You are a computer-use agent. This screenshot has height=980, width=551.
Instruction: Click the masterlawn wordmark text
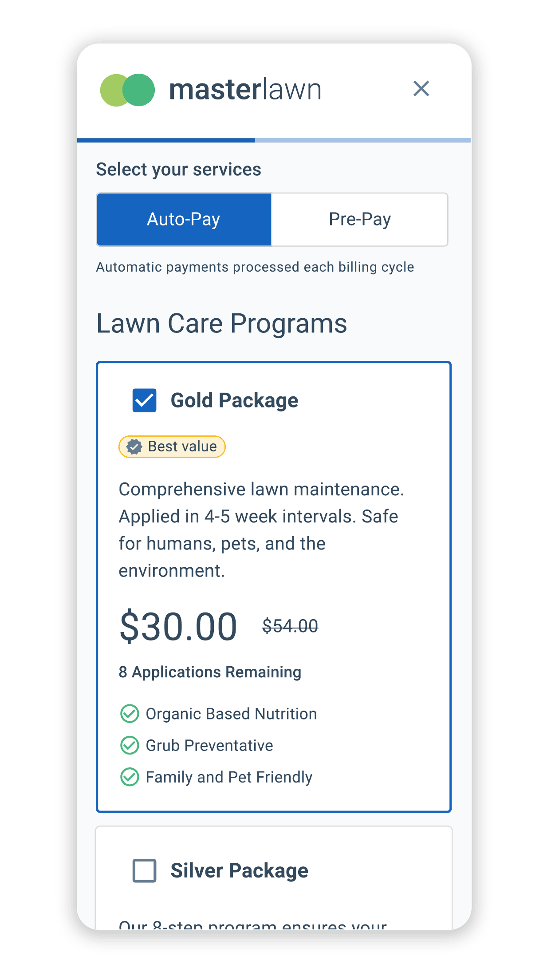coord(245,89)
